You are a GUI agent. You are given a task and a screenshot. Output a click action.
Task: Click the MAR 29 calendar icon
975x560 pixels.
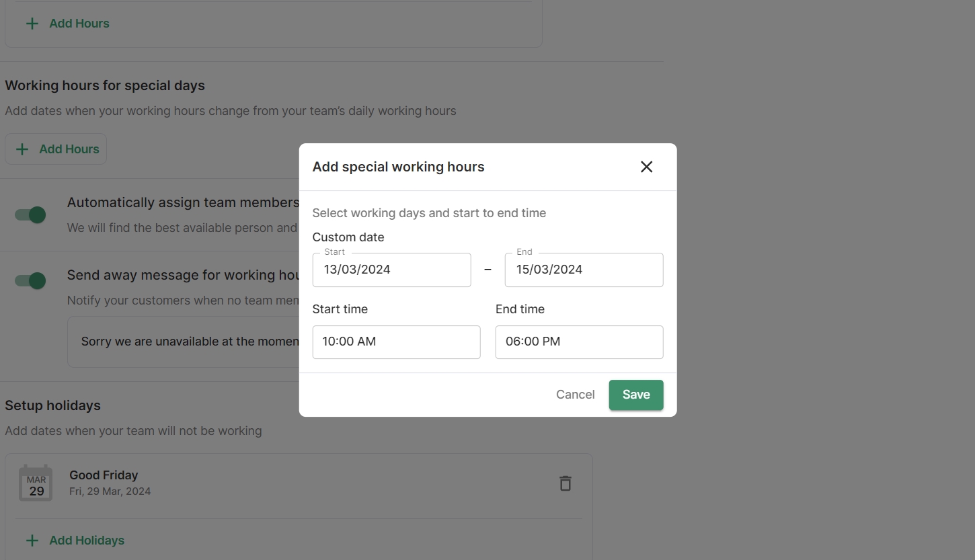[x=36, y=483]
